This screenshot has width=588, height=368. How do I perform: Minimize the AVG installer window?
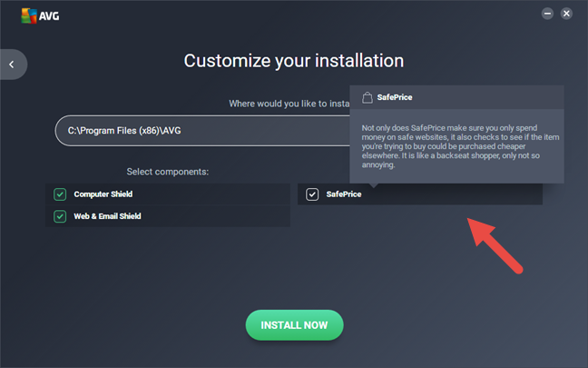pos(547,14)
